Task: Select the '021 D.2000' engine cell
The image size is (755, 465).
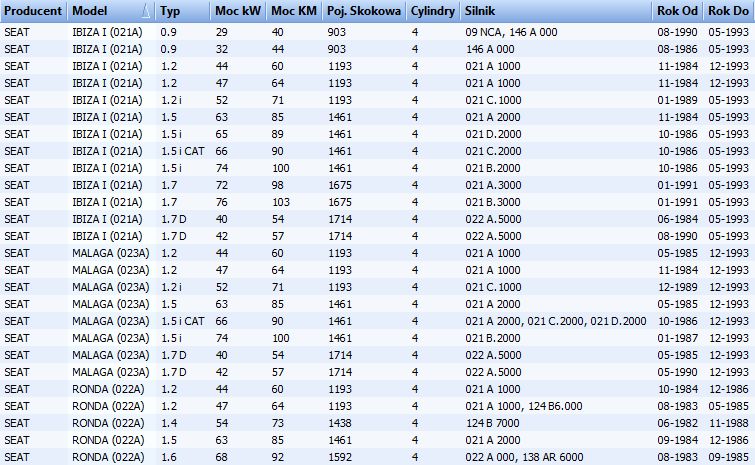Action: (x=493, y=134)
